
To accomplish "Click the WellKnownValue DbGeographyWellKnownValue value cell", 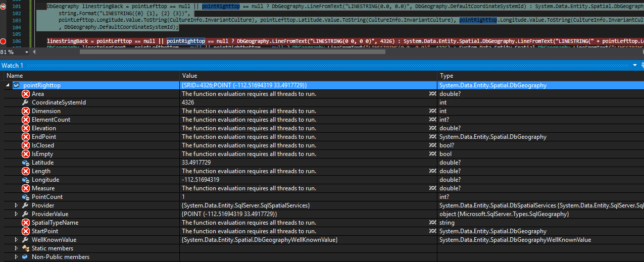I will [x=260, y=240].
